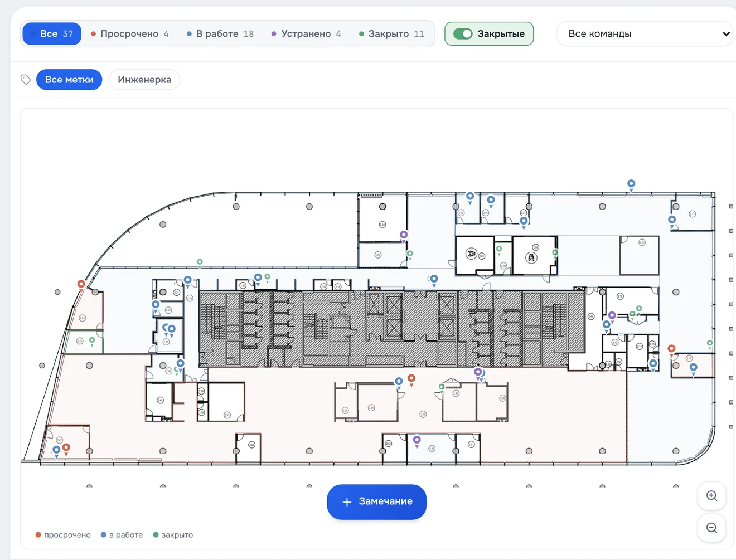Open the green pin left of room 2.27
Viewport: 736px width, 560px height.
pyautogui.click(x=442, y=388)
